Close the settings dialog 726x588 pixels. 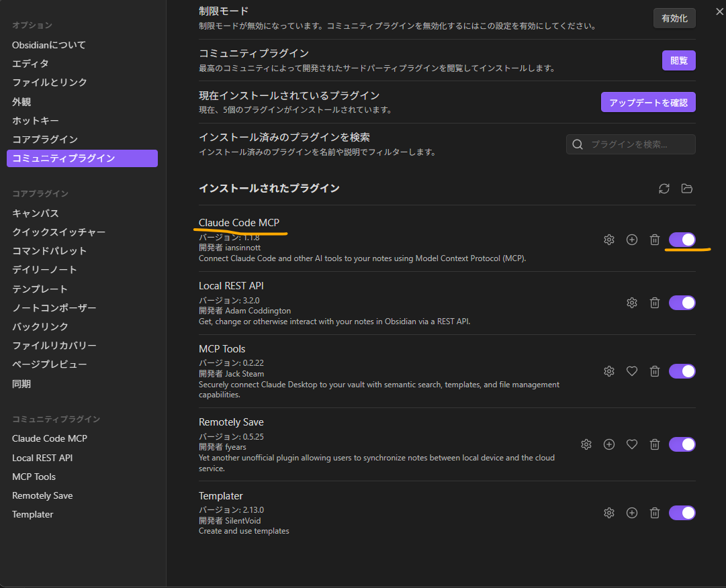pyautogui.click(x=719, y=11)
